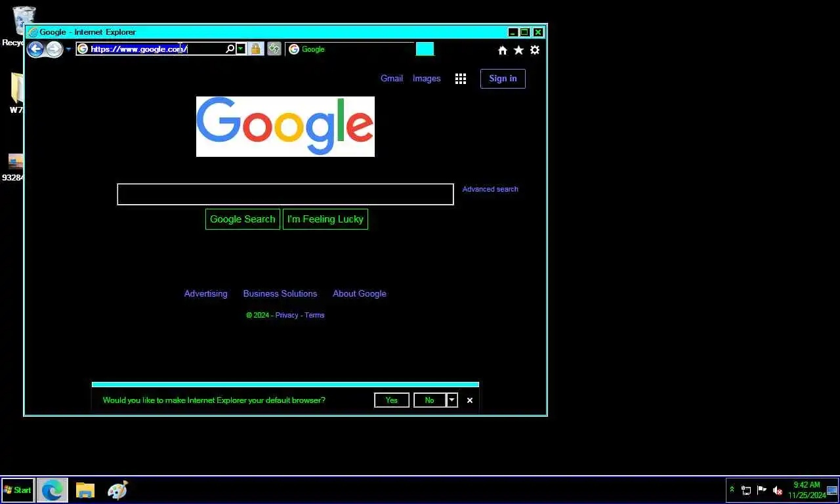The image size is (840, 504).
Task: Open the Gmail link
Action: (392, 78)
